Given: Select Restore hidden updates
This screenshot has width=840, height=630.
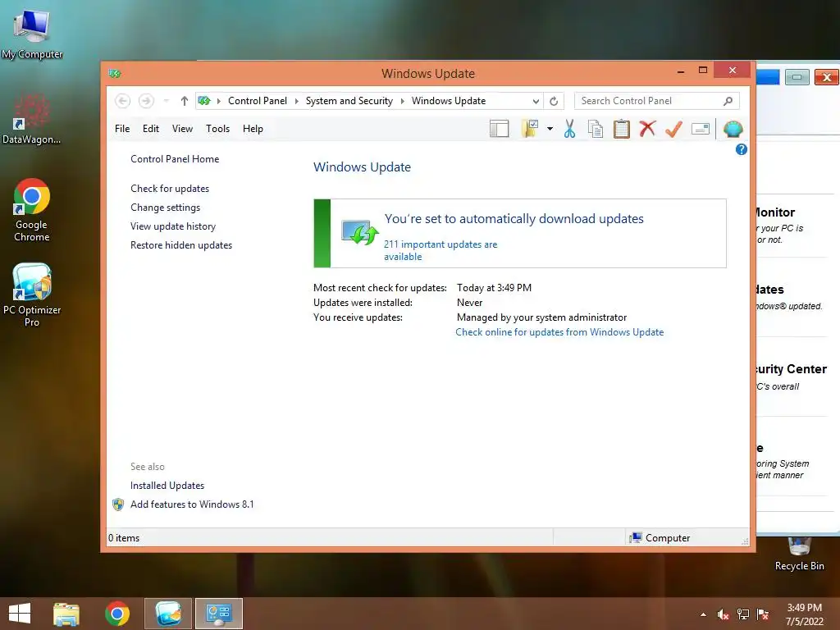Looking at the screenshot, I should [181, 244].
